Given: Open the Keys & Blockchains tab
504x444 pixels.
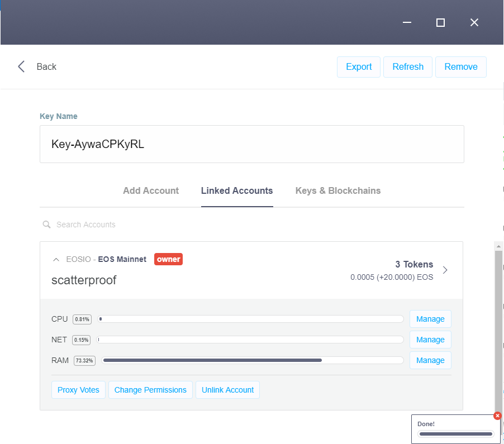Looking at the screenshot, I should 337,190.
